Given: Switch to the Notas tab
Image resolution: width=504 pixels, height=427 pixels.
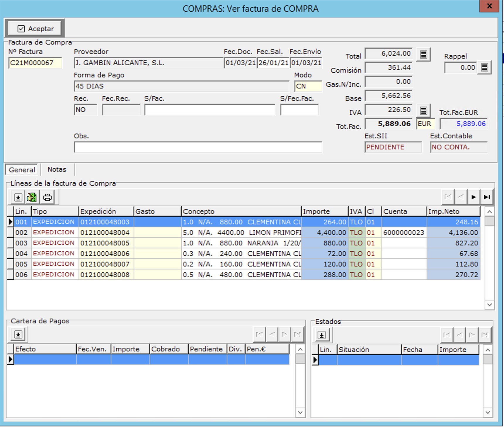Looking at the screenshot, I should [x=57, y=170].
